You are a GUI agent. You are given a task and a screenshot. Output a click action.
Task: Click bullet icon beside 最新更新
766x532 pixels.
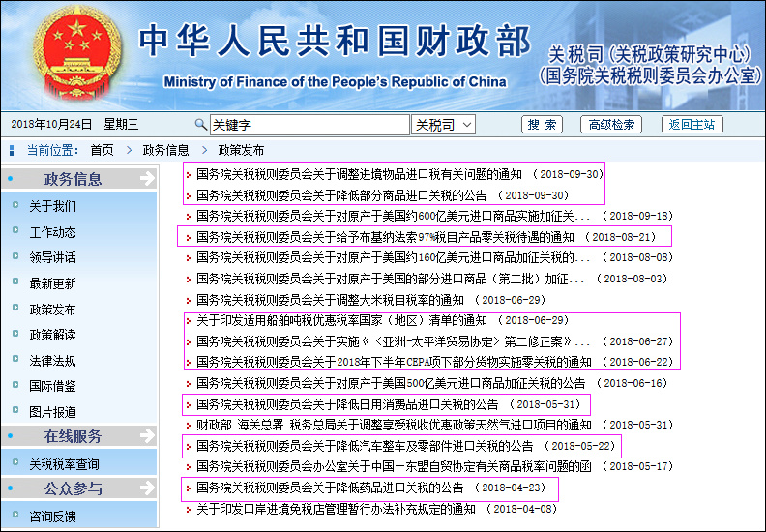coord(15,281)
